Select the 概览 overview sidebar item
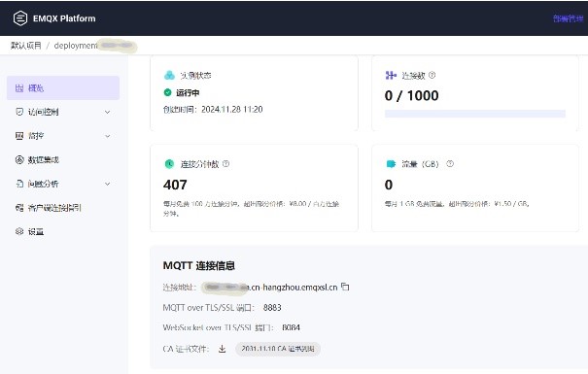Image resolution: width=588 pixels, height=374 pixels. [63, 88]
